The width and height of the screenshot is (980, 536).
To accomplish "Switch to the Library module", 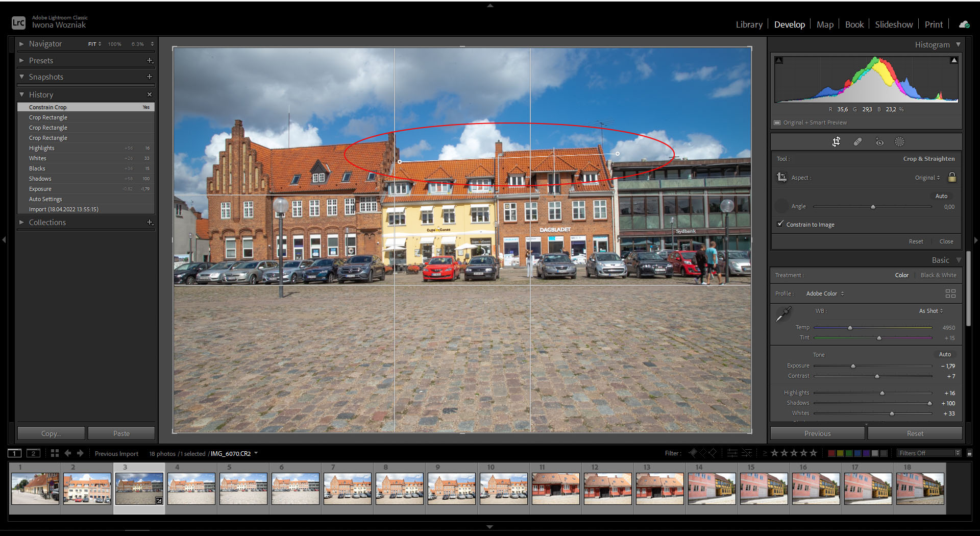I will pos(749,25).
